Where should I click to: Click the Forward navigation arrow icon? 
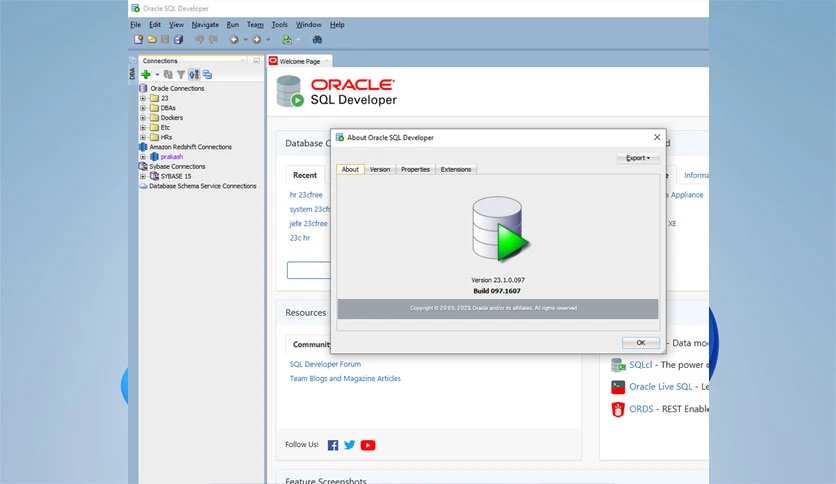(256, 39)
